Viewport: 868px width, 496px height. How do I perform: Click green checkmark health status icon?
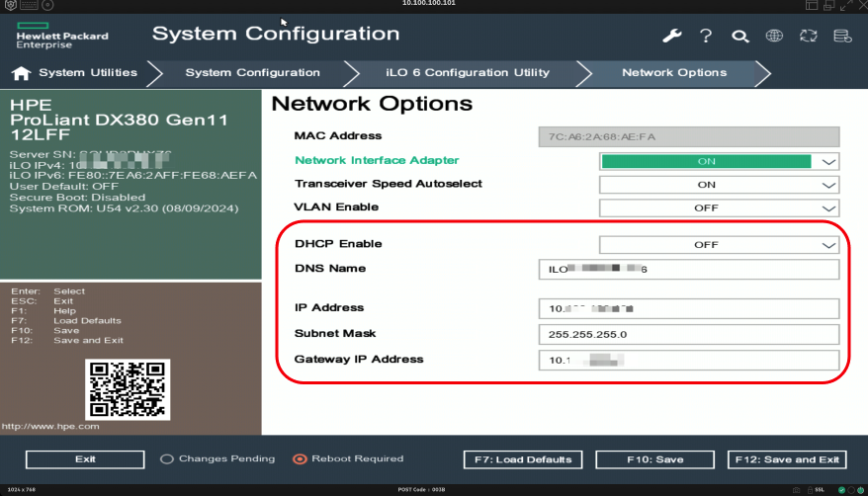click(x=841, y=490)
